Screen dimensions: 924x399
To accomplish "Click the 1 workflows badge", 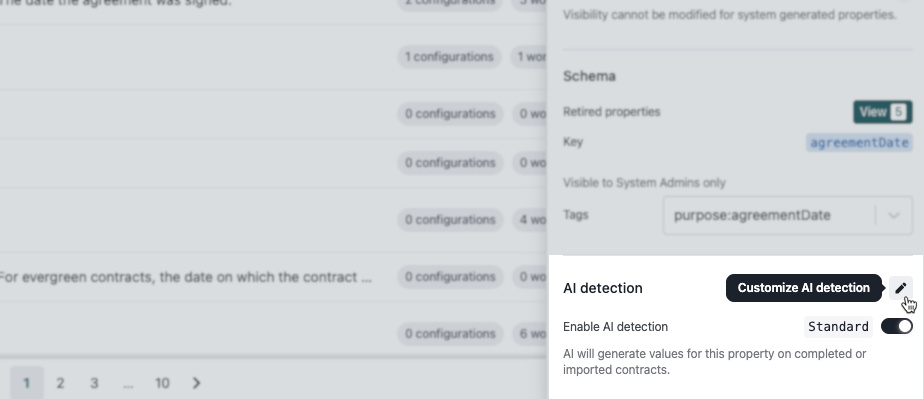I will (x=529, y=57).
